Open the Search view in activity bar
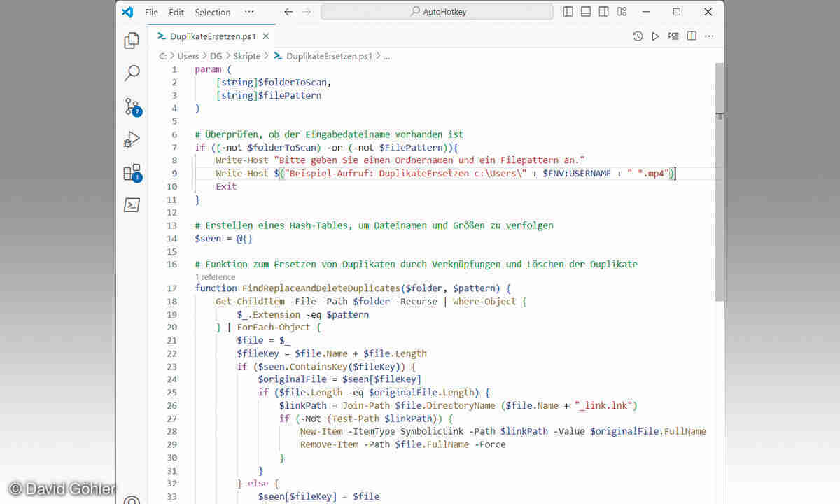Screen dimensions: 840x504 [x=132, y=73]
